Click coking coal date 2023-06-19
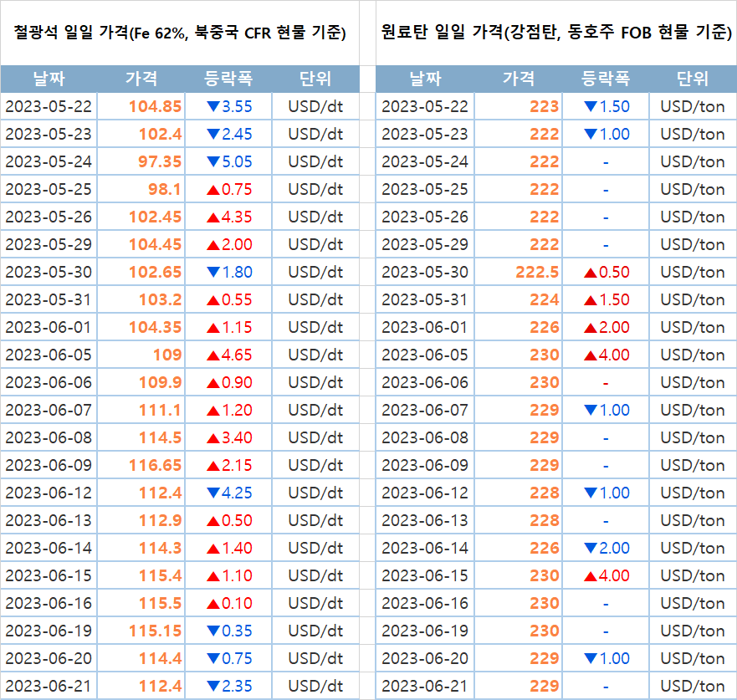The height and width of the screenshot is (700, 737). click(x=425, y=631)
